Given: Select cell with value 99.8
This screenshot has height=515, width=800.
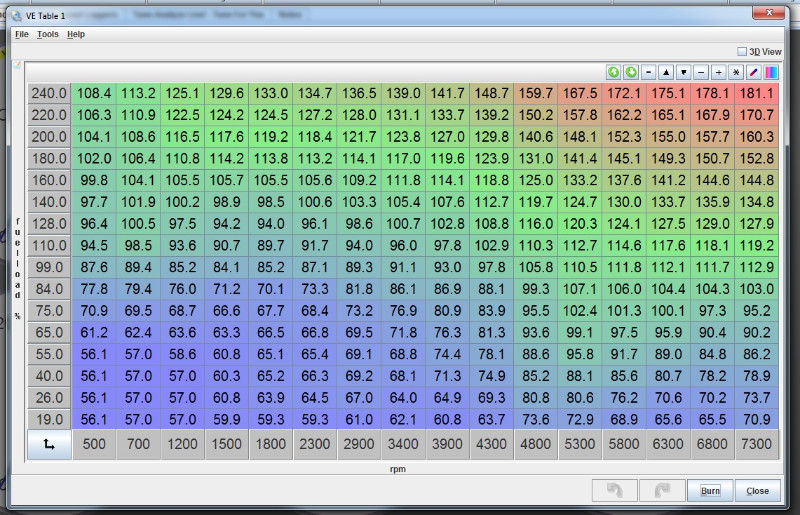Looking at the screenshot, I should (x=94, y=180).
